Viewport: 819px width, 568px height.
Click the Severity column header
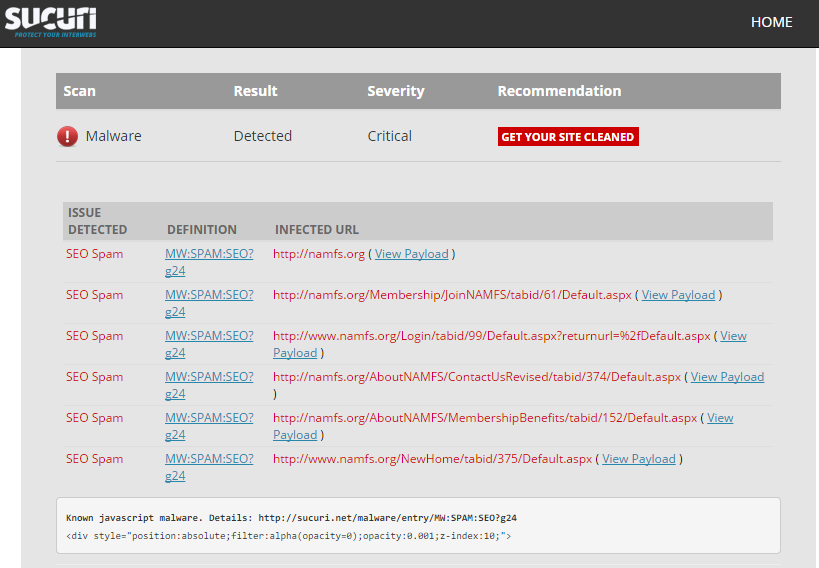396,91
